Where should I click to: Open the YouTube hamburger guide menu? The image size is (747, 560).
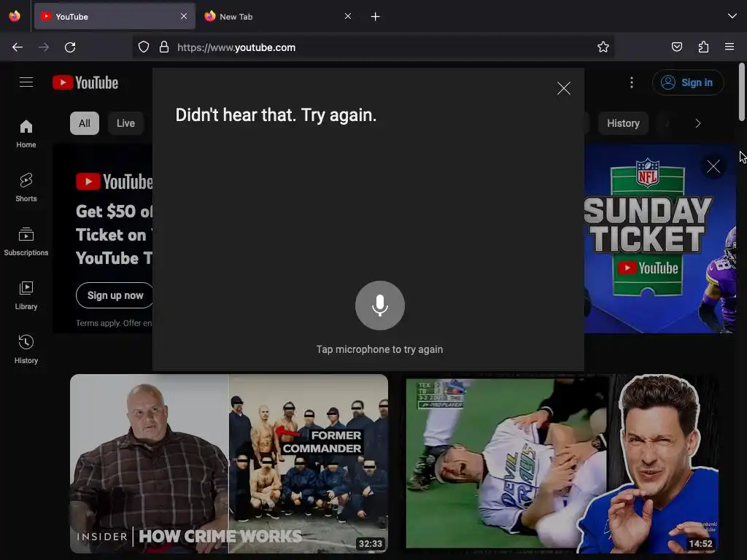point(26,82)
